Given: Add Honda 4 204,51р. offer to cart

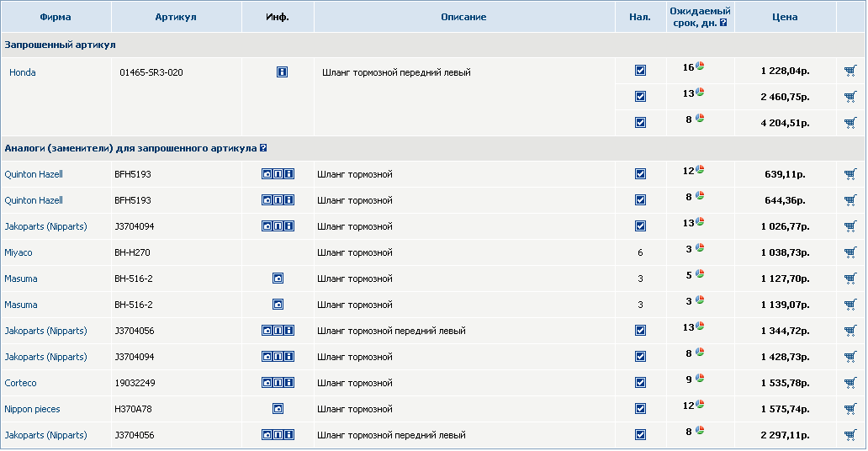Looking at the screenshot, I should point(850,123).
